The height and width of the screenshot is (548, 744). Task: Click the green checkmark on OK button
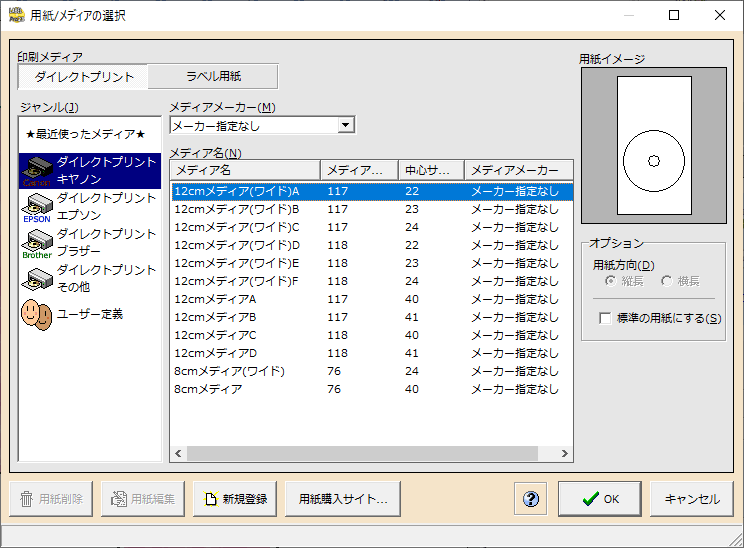tap(590, 499)
